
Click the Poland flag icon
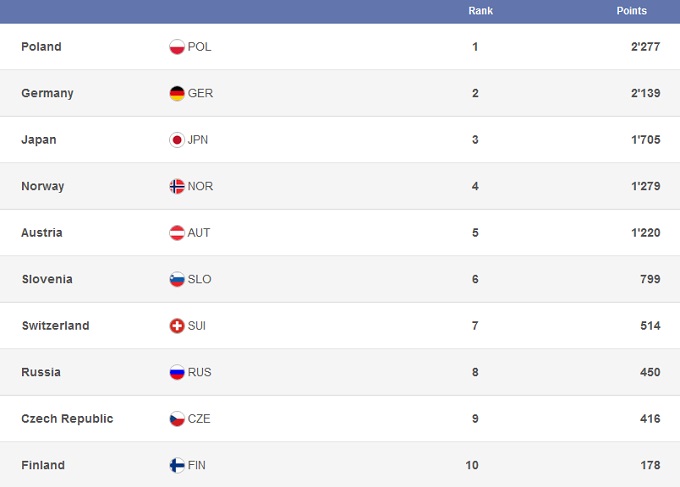click(177, 47)
